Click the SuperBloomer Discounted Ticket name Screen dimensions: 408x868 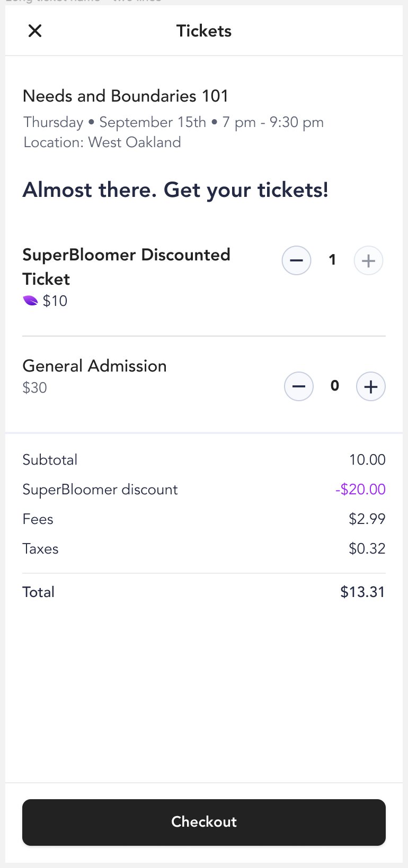[x=126, y=267]
